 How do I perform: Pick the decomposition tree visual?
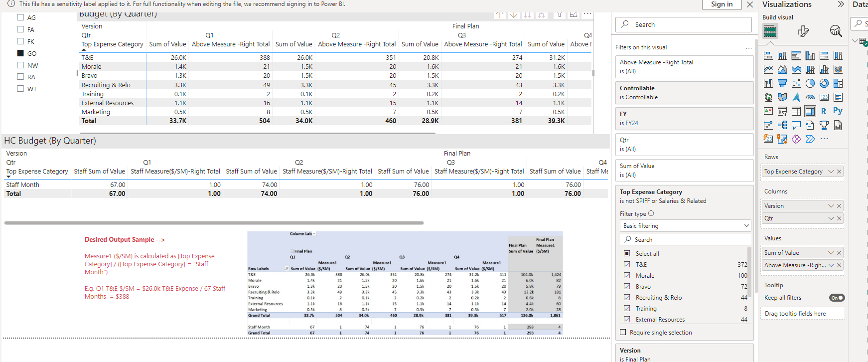coord(782,125)
